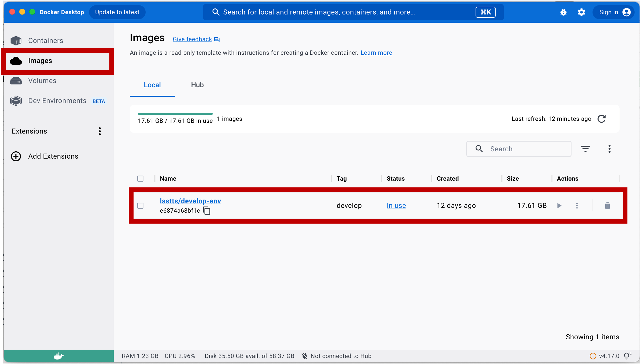This screenshot has width=641, height=364.
Task: Open Extensions three-dot menu
Action: [x=99, y=131]
